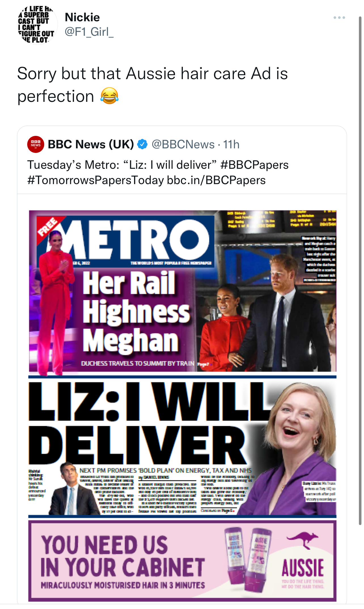Tap the blue verified badge
This screenshot has width=364, height=609.
(142, 144)
